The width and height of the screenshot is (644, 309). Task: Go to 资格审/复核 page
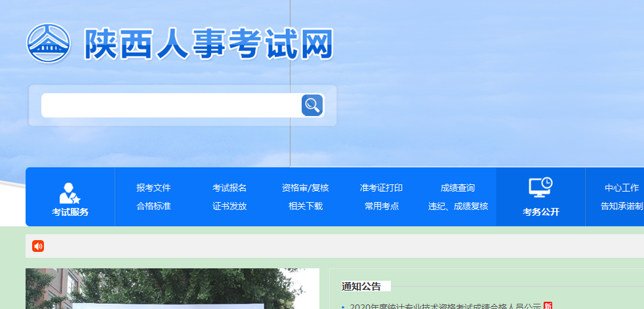click(306, 188)
